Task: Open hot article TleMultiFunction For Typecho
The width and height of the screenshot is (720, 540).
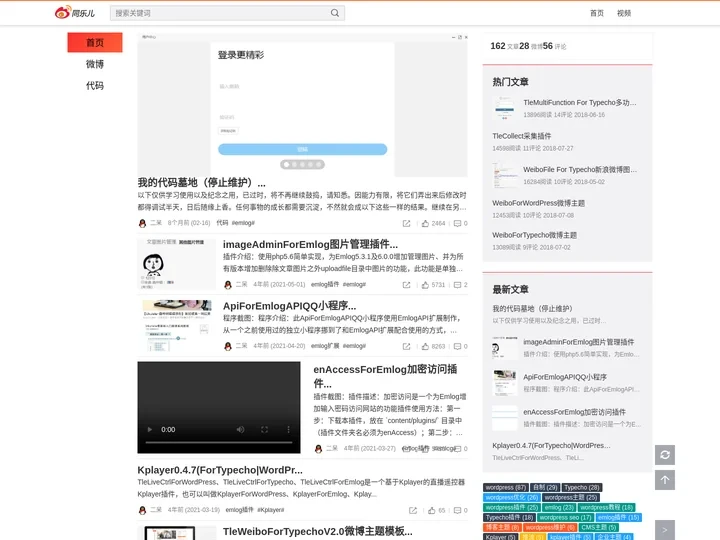Action: click(x=579, y=102)
